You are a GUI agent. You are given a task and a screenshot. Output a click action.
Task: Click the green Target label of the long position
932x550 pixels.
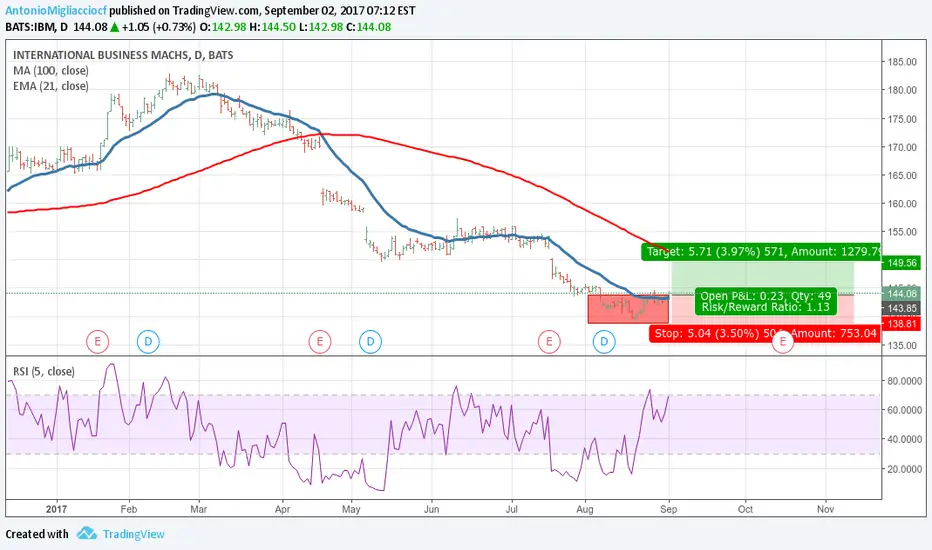761,252
